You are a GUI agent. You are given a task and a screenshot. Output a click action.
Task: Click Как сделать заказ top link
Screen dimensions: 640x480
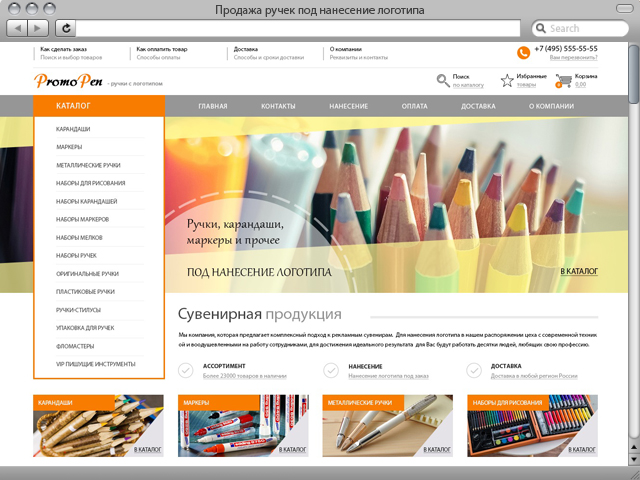pyautogui.click(x=63, y=49)
